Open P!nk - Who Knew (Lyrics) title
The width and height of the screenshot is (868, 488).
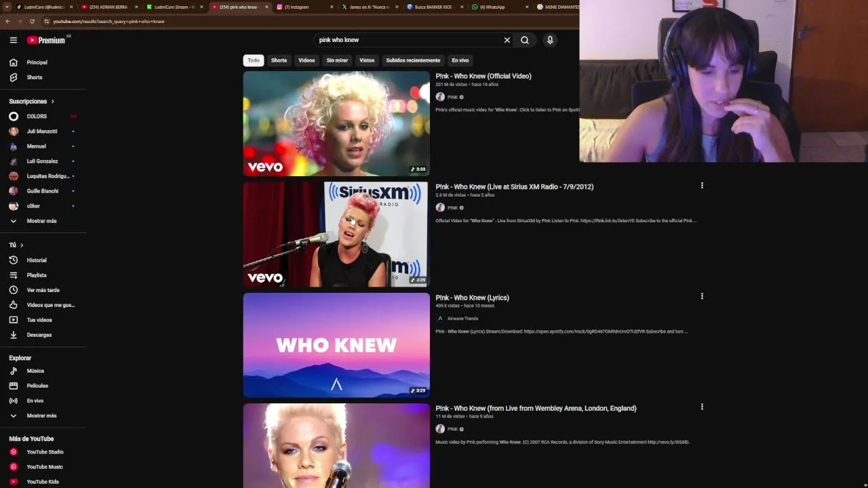click(x=472, y=298)
